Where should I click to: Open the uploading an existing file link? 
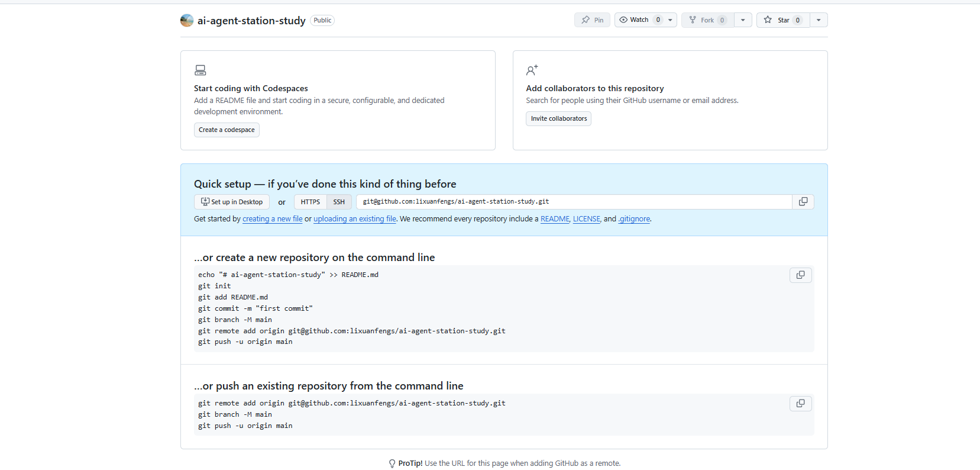click(354, 219)
